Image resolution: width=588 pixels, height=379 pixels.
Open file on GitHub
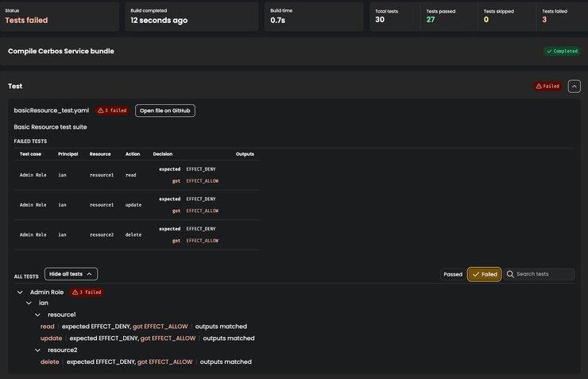(x=165, y=110)
